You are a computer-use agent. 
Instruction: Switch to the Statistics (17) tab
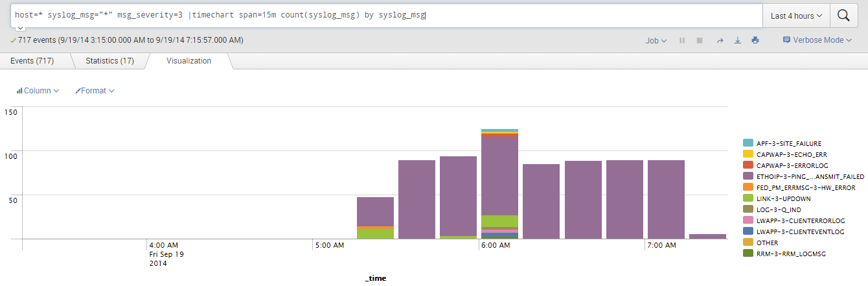pos(109,61)
